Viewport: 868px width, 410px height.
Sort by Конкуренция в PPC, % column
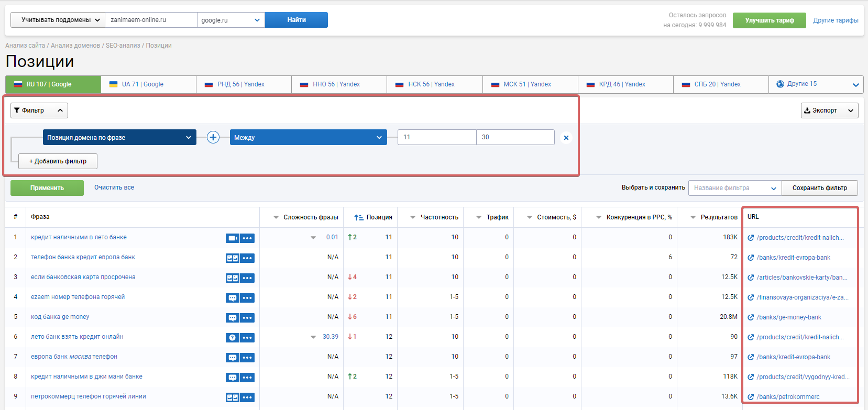tap(634, 217)
